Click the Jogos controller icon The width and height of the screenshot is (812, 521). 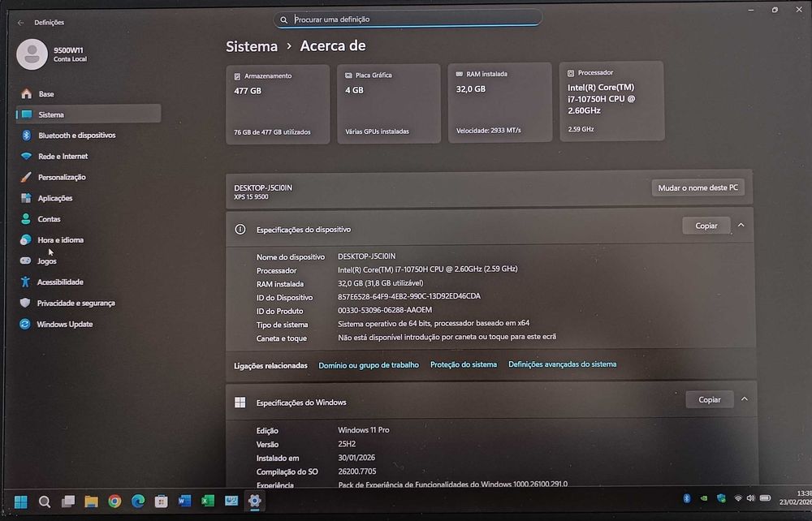pos(25,260)
